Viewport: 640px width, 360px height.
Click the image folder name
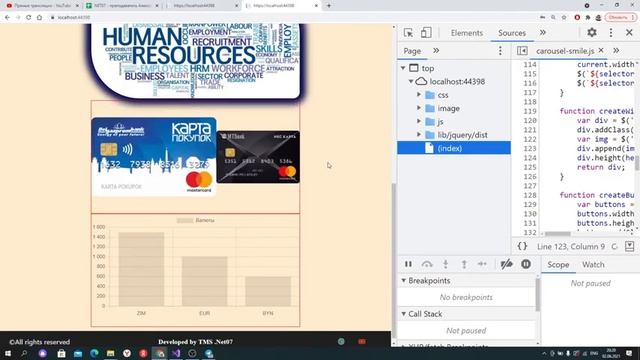click(449, 109)
